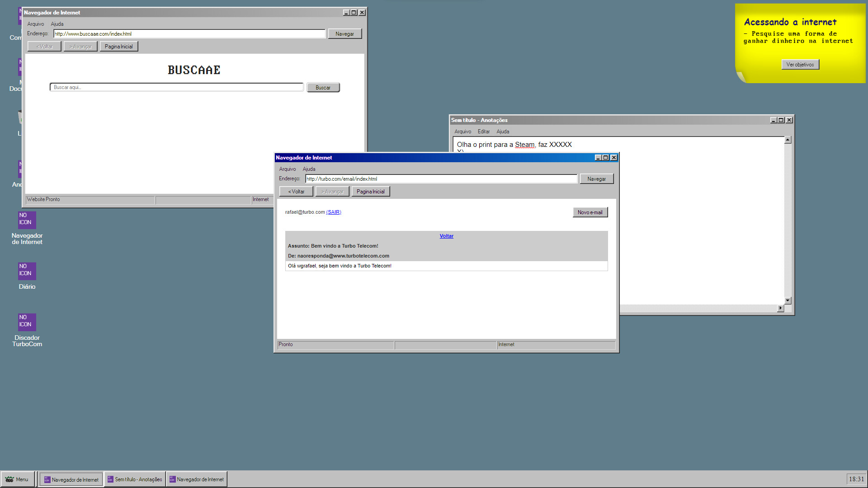868x488 pixels.
Task: Click <Voltar in the BUSCAAE browser
Action: click(44, 46)
